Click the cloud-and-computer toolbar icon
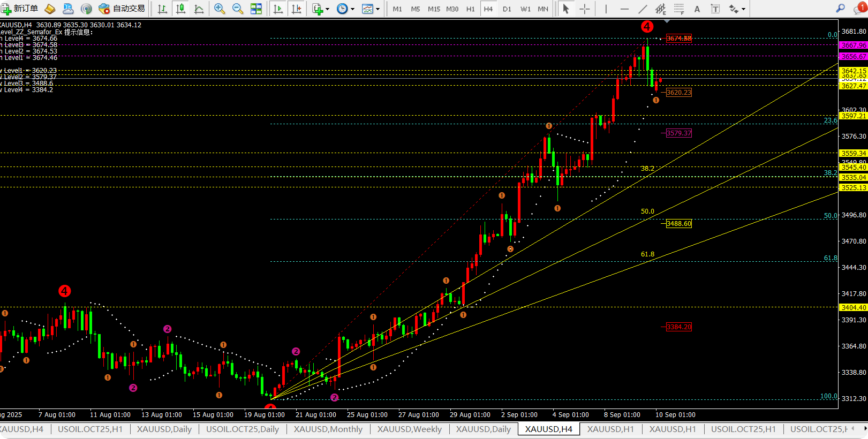 [x=68, y=9]
